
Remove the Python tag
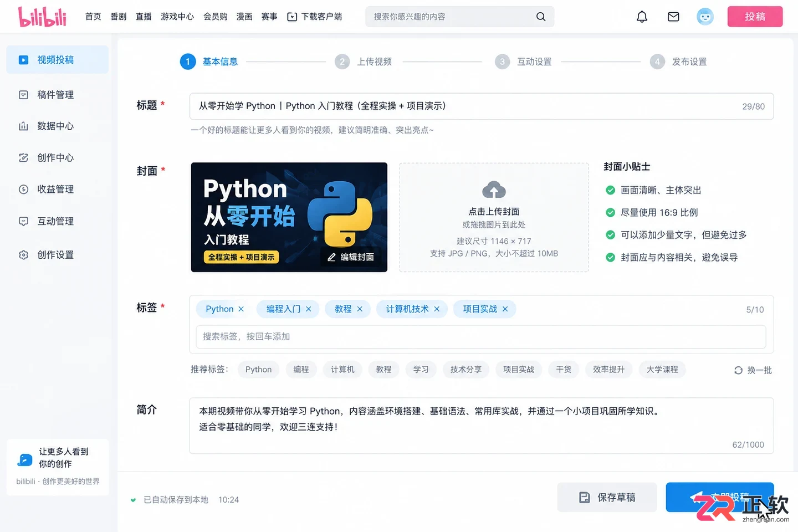click(241, 309)
